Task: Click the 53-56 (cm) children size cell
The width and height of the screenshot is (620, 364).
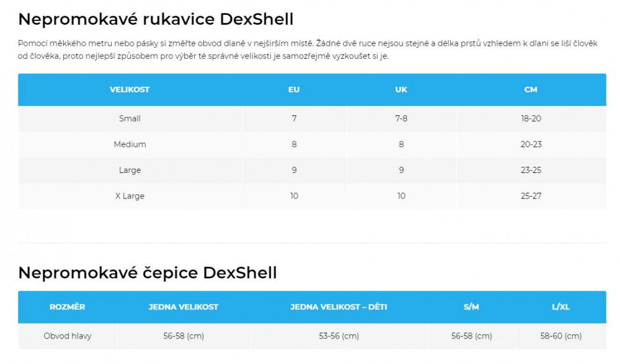Action: click(x=339, y=336)
